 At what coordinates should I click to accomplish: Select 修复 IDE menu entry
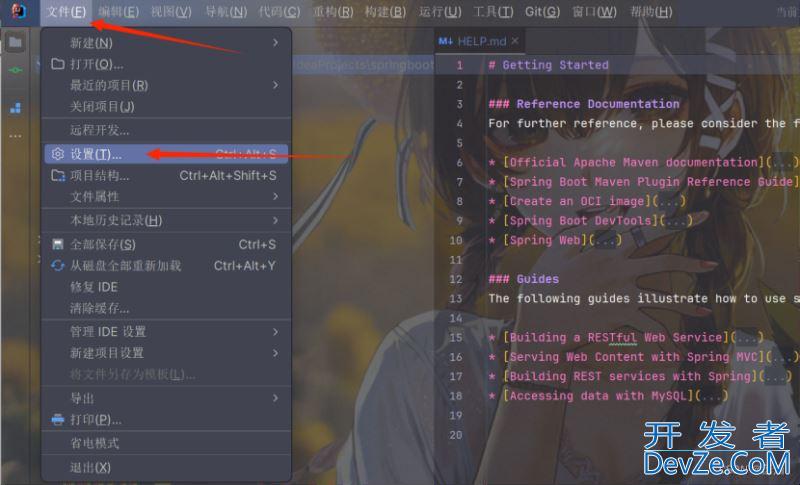click(x=166, y=287)
